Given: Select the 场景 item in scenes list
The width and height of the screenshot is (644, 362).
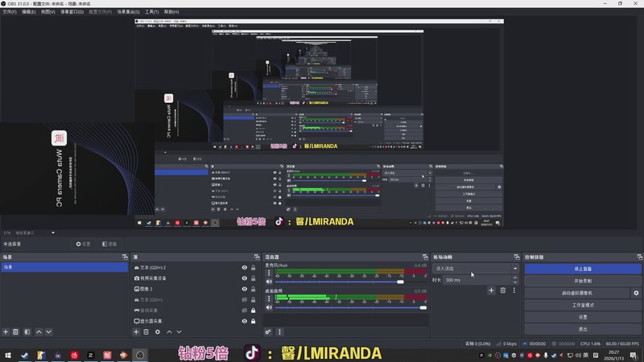Looking at the screenshot, I should click(64, 267).
